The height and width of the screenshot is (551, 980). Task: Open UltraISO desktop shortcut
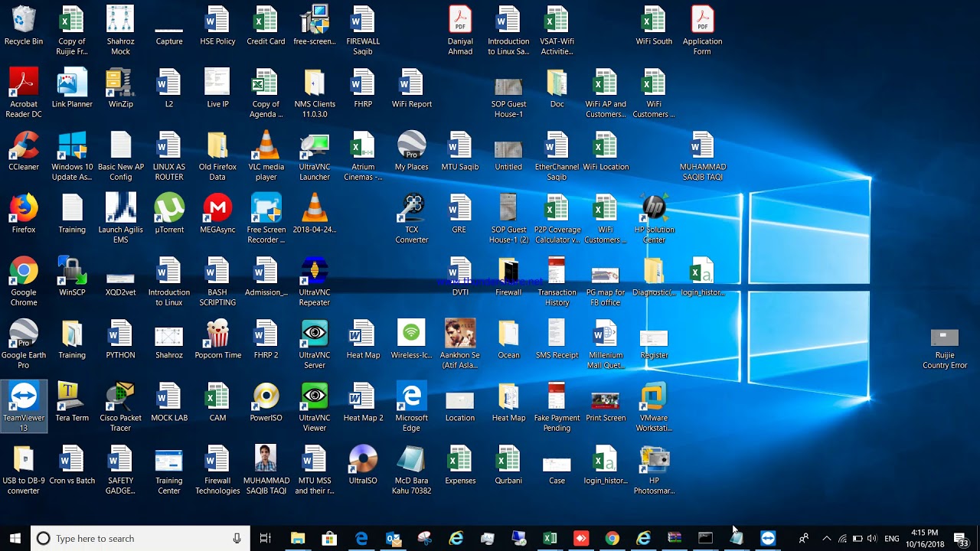[x=363, y=465]
